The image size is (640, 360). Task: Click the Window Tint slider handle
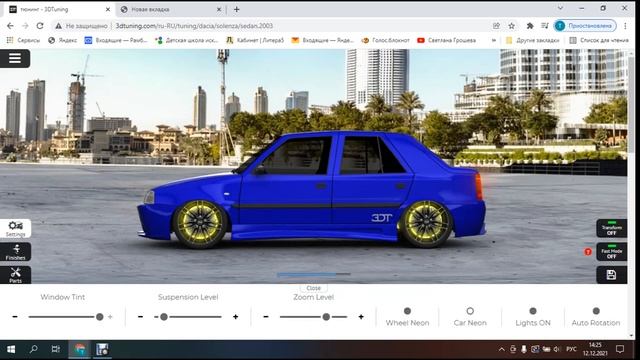pyautogui.click(x=100, y=317)
